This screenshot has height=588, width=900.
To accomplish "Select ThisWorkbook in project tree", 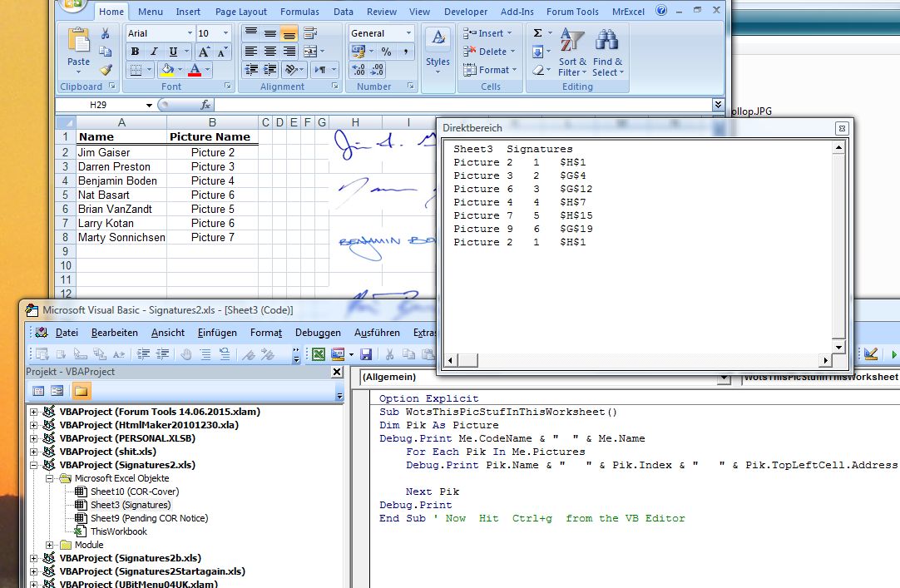I will [119, 531].
